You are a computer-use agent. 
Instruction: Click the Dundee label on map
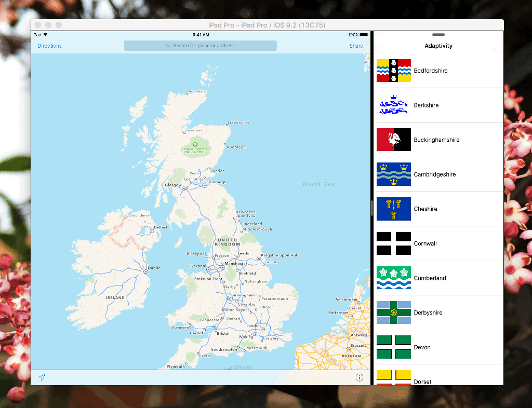tap(217, 171)
